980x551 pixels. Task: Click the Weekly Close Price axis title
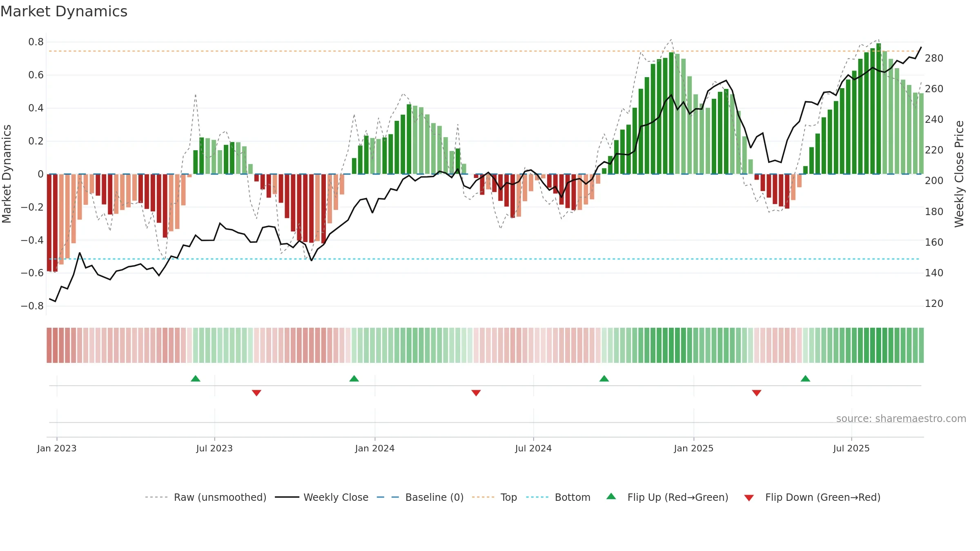tap(959, 174)
